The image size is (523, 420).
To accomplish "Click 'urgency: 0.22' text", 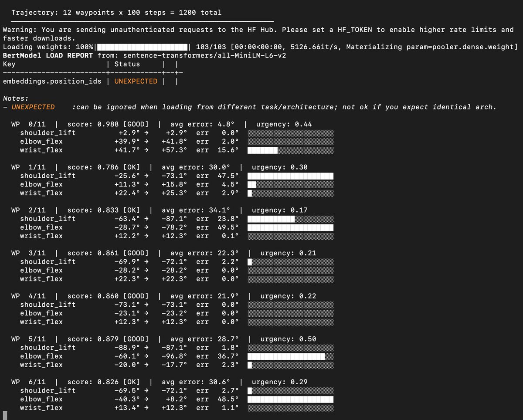I will [x=289, y=296].
